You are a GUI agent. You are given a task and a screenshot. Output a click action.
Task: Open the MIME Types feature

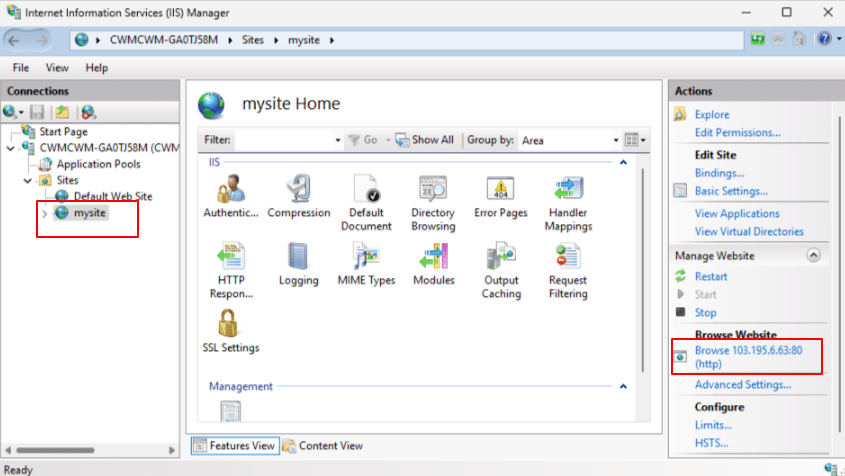[366, 264]
